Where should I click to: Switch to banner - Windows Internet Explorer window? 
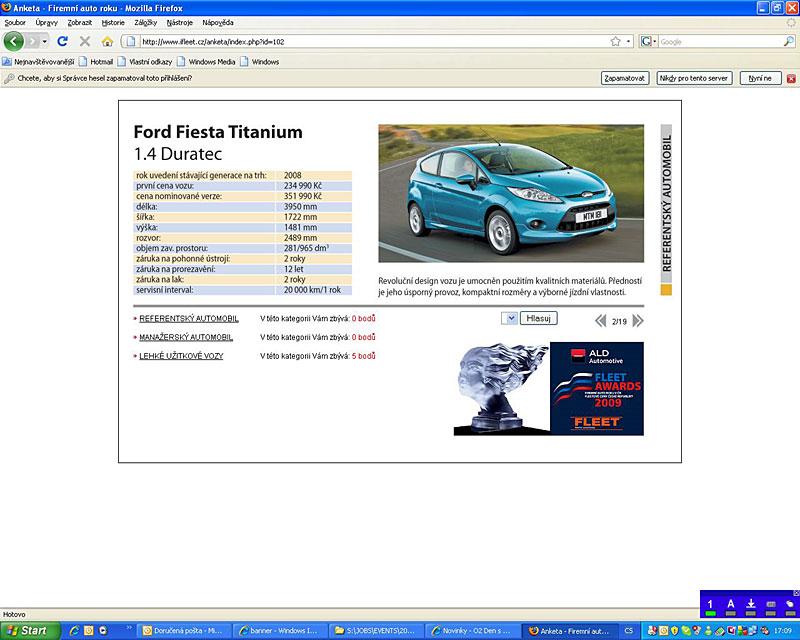click(280, 631)
